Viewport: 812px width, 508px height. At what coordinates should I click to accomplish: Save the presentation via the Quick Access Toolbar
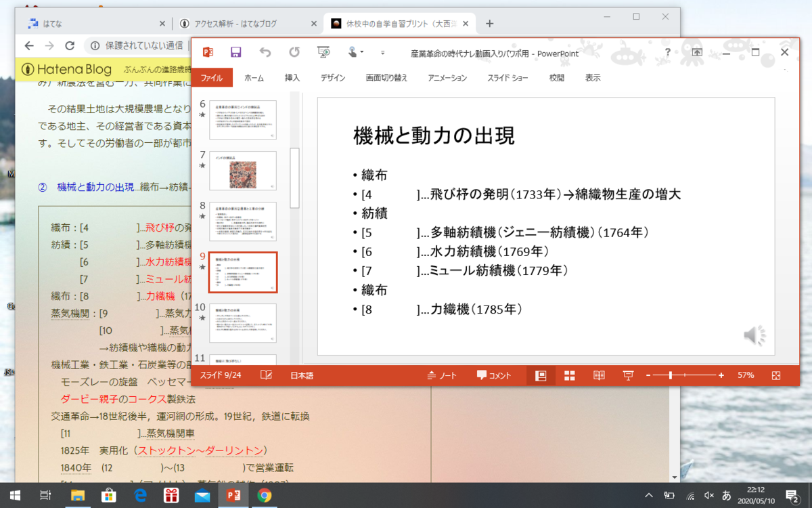(x=236, y=52)
